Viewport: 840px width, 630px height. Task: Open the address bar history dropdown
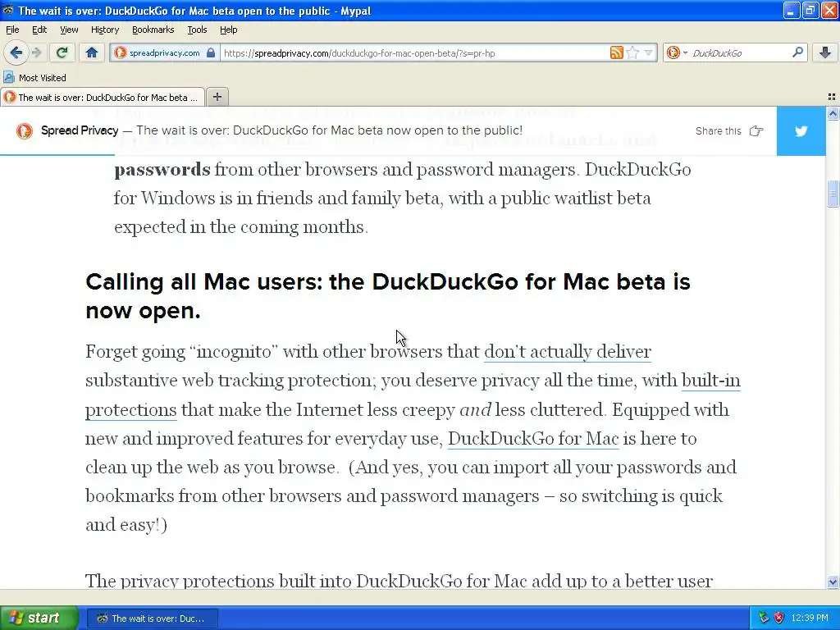point(649,52)
